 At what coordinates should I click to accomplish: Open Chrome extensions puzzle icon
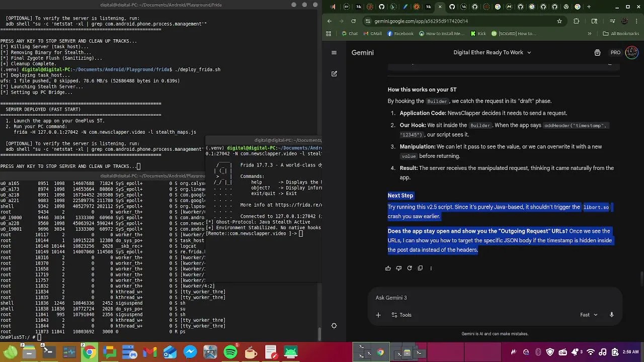(x=577, y=21)
